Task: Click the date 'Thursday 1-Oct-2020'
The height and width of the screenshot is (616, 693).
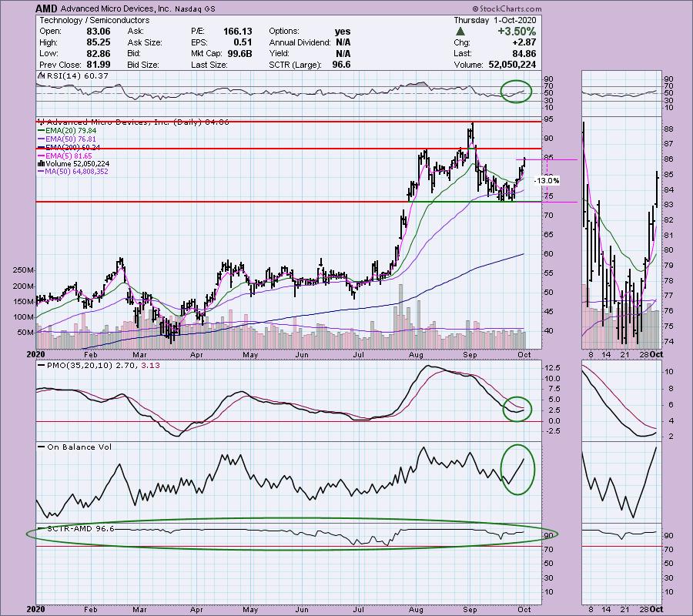Action: click(x=495, y=20)
